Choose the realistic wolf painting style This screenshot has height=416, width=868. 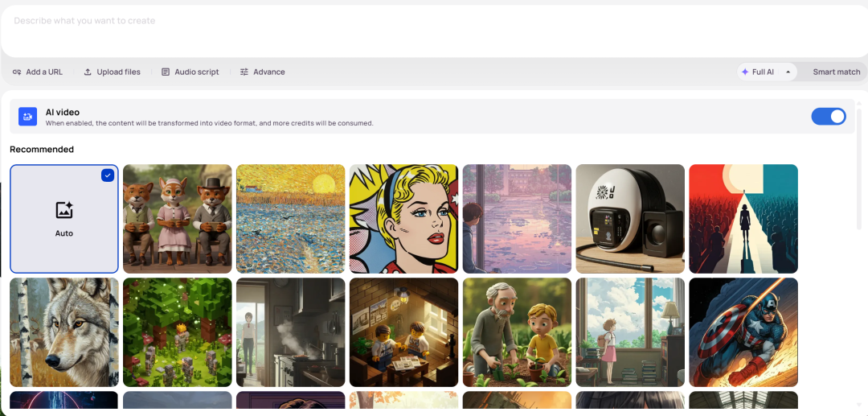[64, 332]
